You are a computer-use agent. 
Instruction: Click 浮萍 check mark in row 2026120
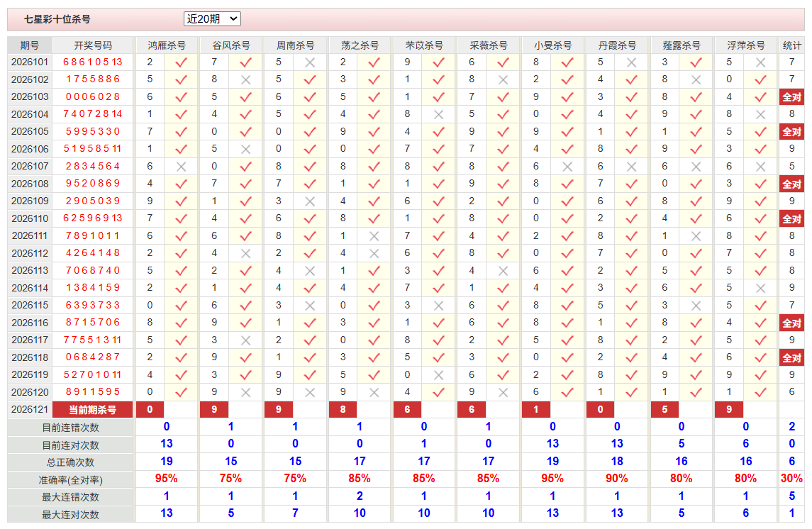click(x=760, y=392)
